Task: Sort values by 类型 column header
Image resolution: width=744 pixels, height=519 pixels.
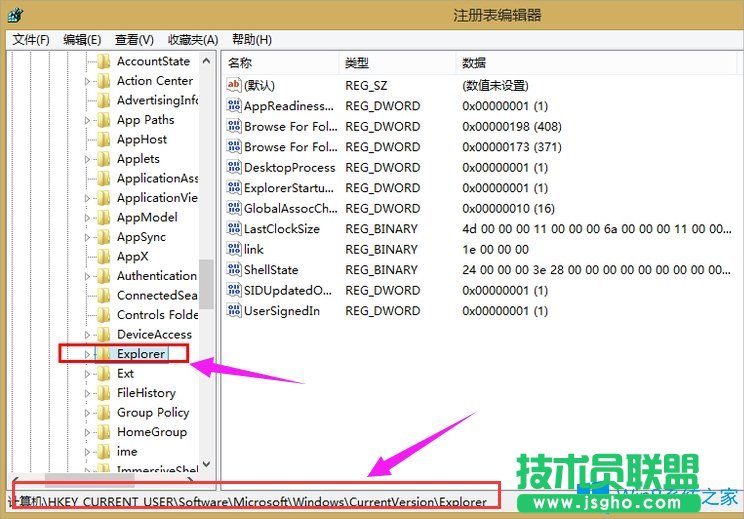Action: (397, 63)
